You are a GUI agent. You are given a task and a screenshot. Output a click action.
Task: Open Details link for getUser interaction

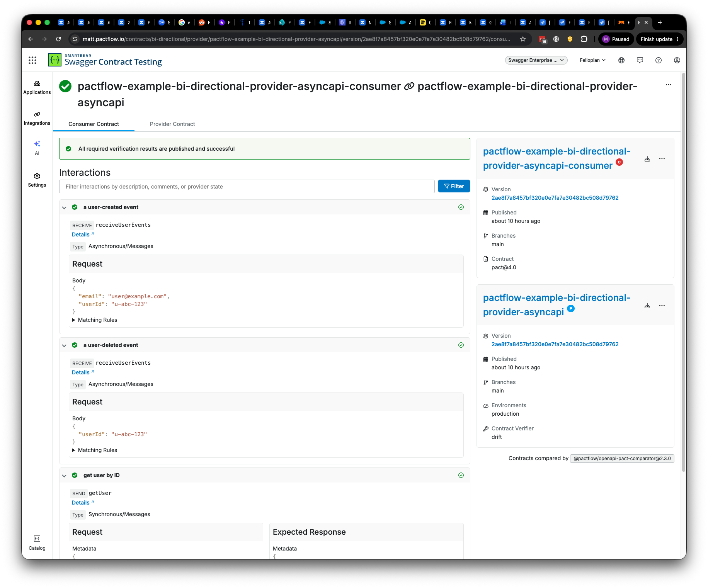pos(83,503)
